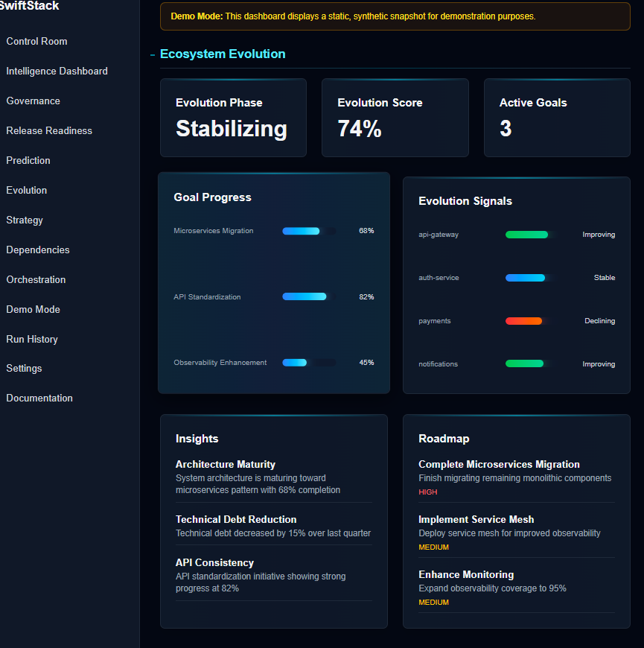The width and height of the screenshot is (644, 648).
Task: Open the Settings page
Action: click(24, 368)
